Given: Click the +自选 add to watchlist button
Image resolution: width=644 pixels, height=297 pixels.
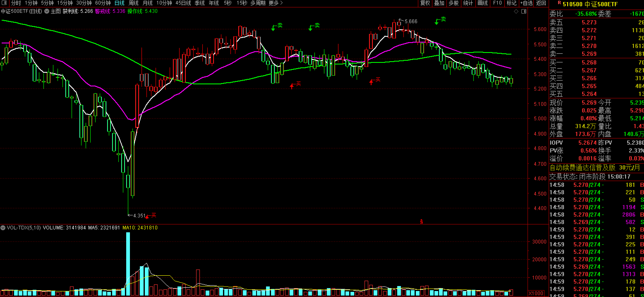Looking at the screenshot, I should [x=526, y=3].
